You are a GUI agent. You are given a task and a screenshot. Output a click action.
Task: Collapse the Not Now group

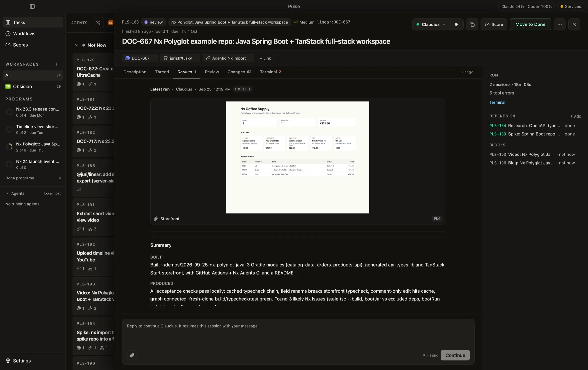77,45
